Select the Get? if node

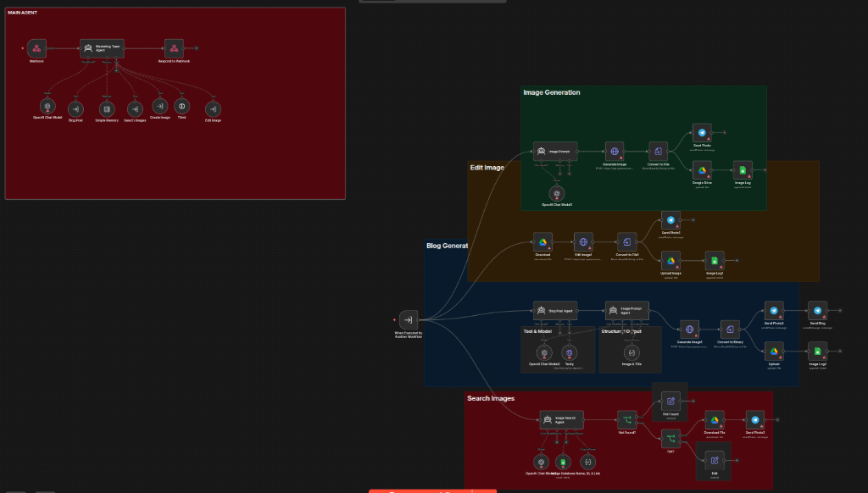pos(671,439)
